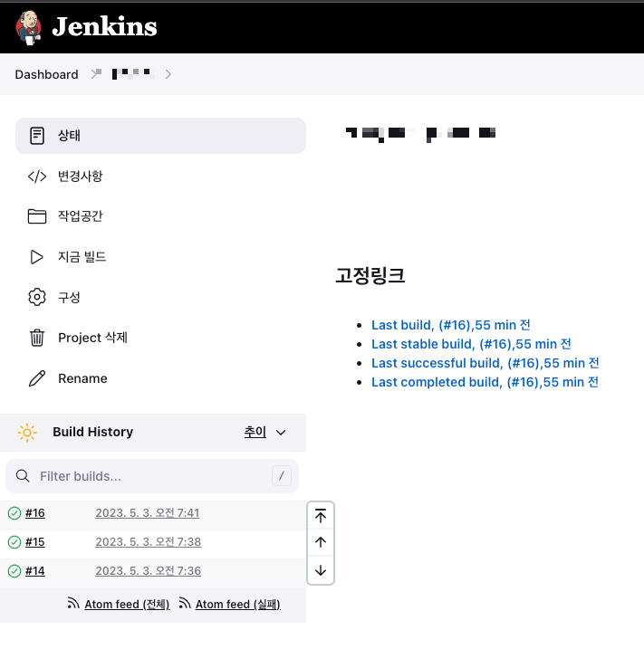The height and width of the screenshot is (649, 644).
Task: Open the Last successful build permalink
Action: [x=485, y=363]
